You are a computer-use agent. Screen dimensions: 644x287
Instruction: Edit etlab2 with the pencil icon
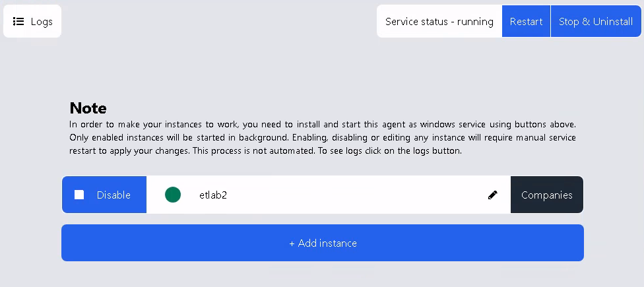(493, 195)
